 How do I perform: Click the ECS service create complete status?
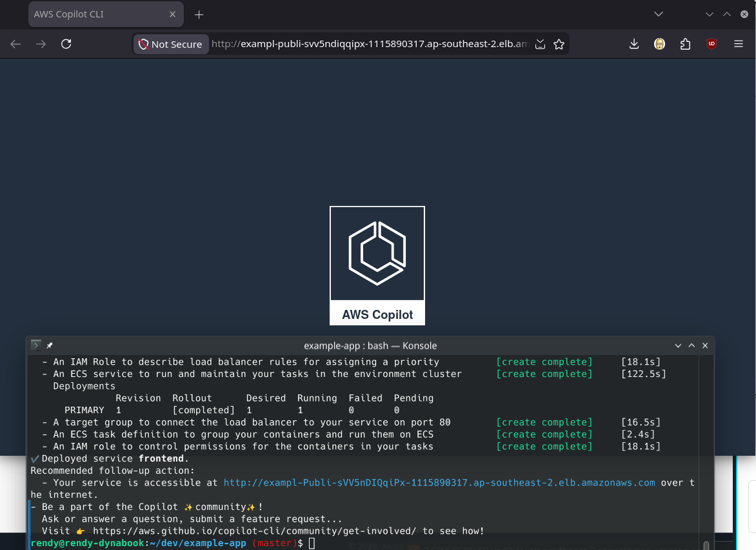[544, 374]
